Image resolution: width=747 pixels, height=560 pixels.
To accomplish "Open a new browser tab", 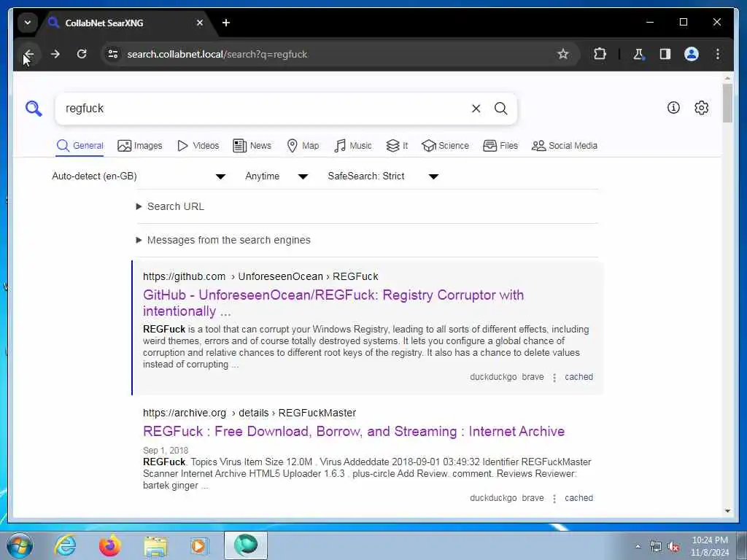I will [226, 23].
